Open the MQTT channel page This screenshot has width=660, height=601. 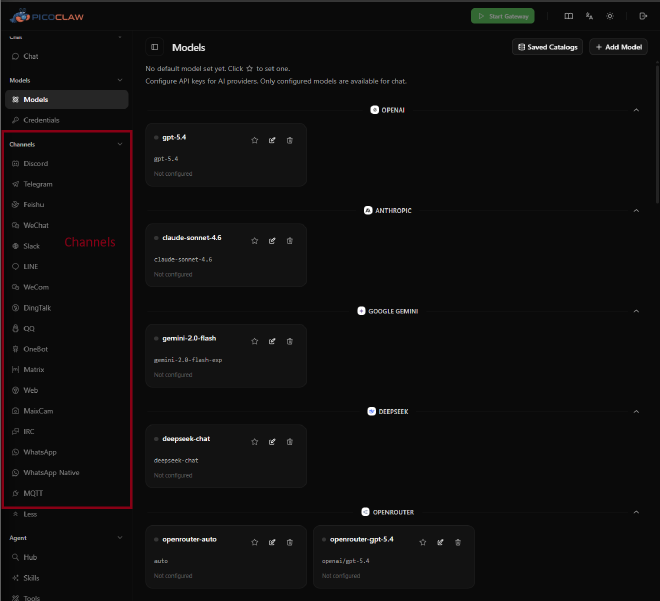67,493
